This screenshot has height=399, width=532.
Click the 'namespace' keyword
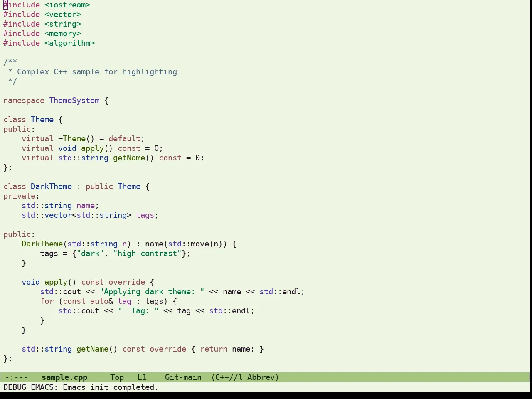click(24, 101)
